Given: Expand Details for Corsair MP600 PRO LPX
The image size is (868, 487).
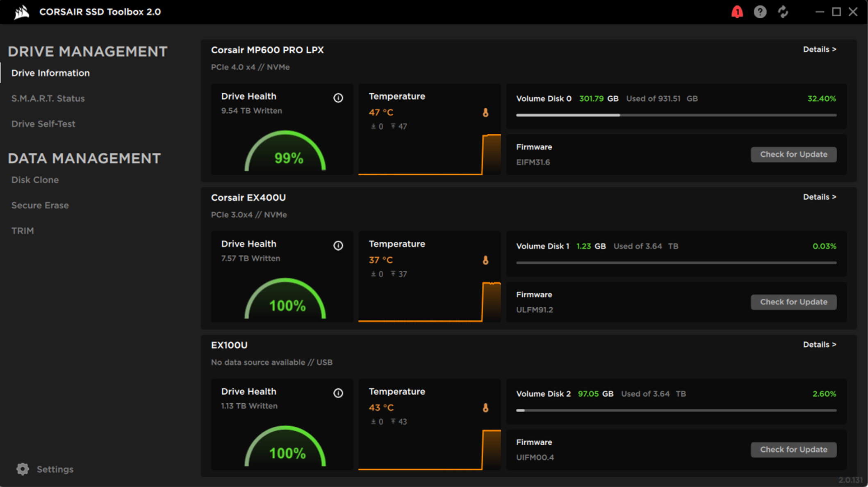Looking at the screenshot, I should (x=819, y=49).
